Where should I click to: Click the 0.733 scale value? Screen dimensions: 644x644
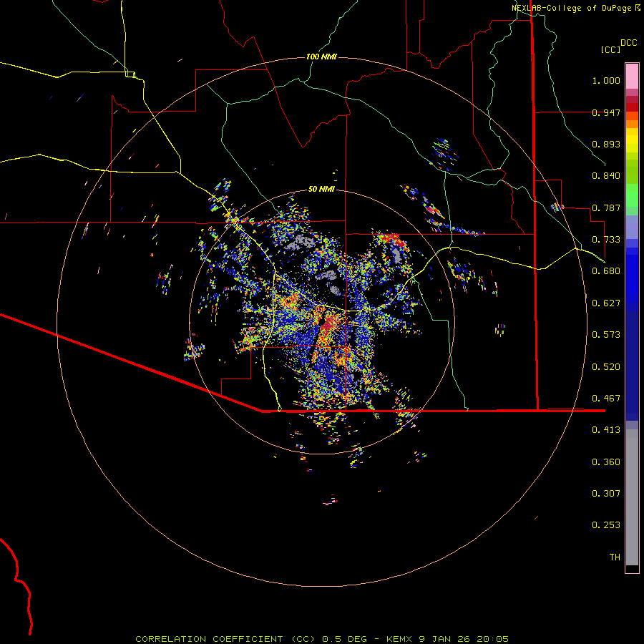[606, 240]
